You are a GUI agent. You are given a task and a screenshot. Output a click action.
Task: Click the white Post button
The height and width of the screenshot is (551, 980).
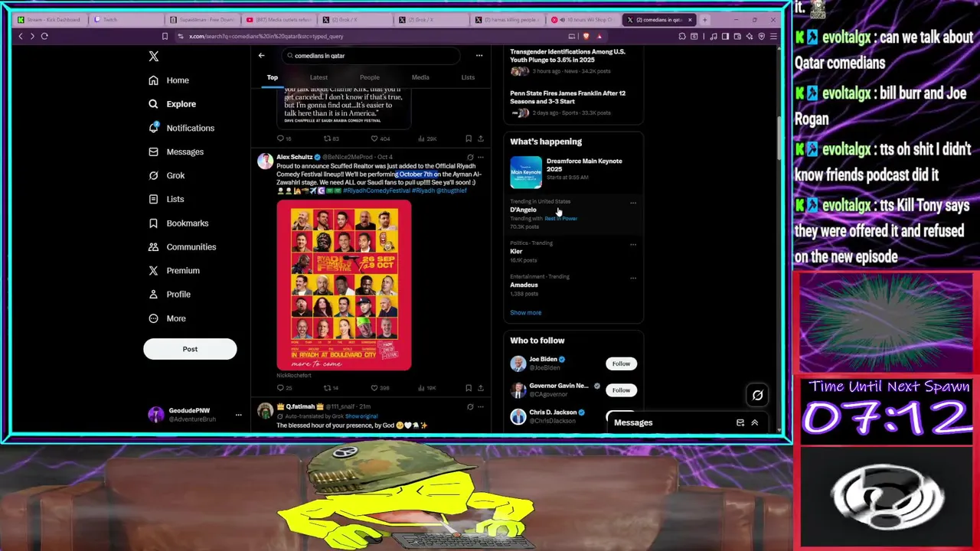tap(190, 349)
